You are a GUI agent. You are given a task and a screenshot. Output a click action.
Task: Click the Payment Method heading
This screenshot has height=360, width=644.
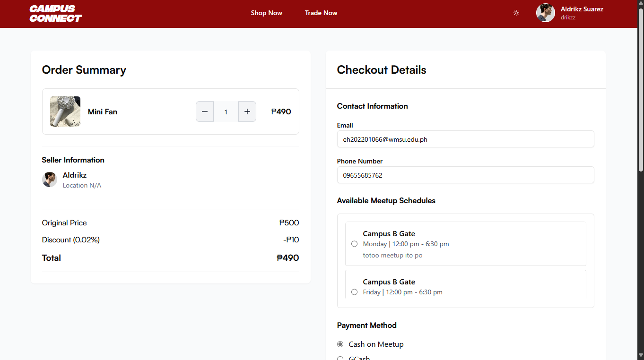(367, 325)
